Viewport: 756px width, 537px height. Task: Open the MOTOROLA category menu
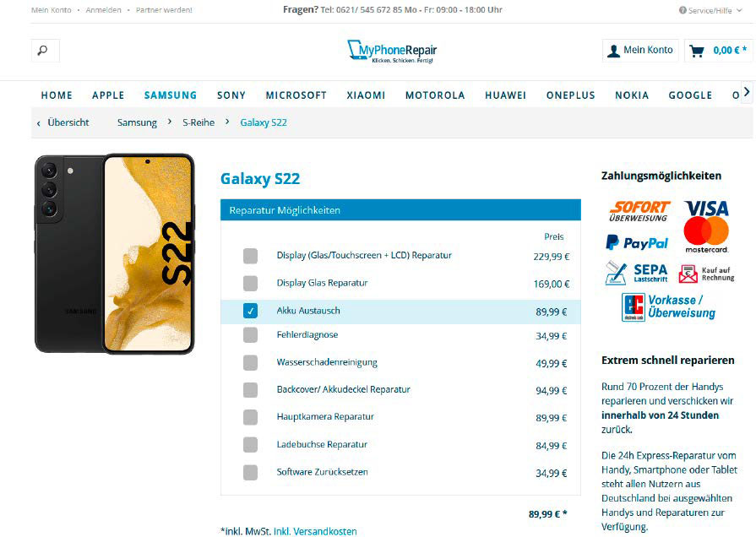tap(435, 95)
